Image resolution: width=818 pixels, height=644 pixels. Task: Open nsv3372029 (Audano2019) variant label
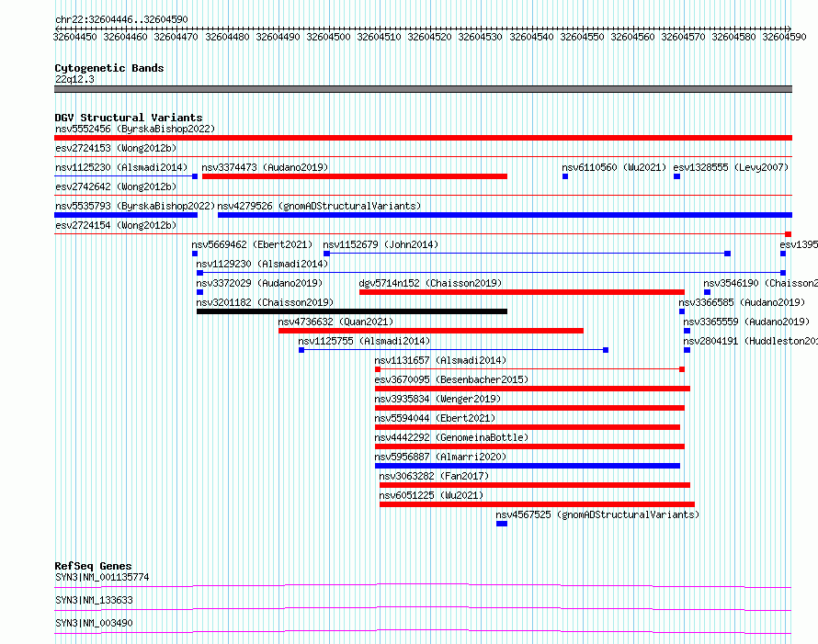(x=259, y=283)
